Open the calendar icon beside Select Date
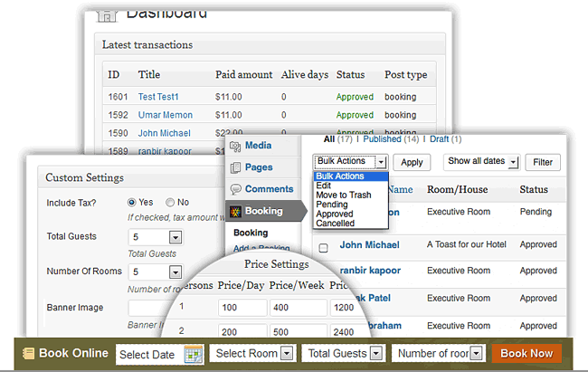This screenshot has height=372, width=588. point(193,355)
